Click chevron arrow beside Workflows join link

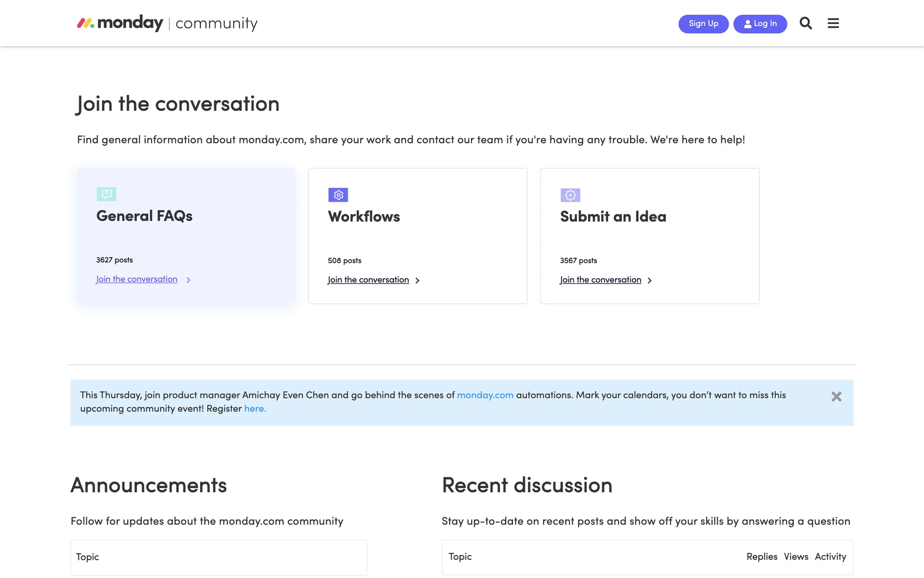pos(417,280)
